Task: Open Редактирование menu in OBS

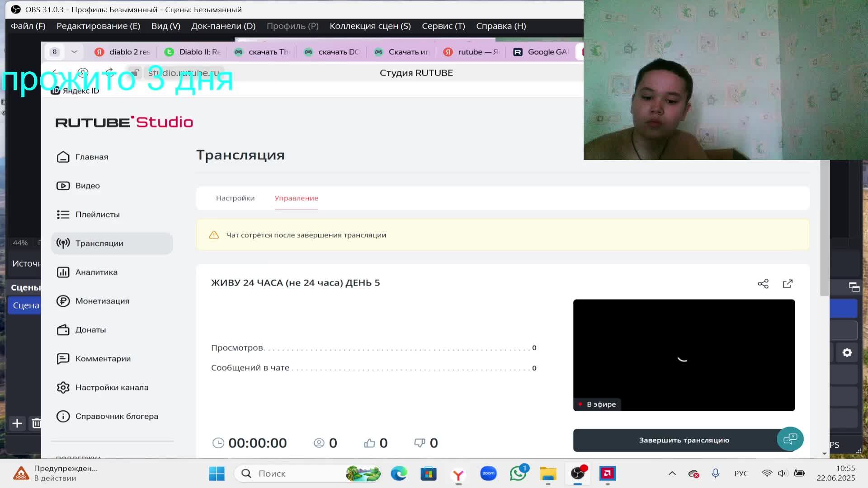Action: [x=98, y=26]
